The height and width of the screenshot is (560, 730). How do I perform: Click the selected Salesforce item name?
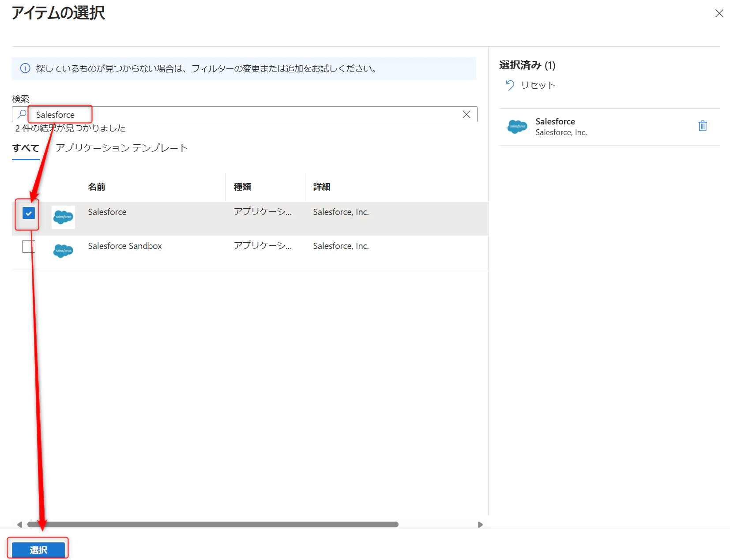click(555, 121)
